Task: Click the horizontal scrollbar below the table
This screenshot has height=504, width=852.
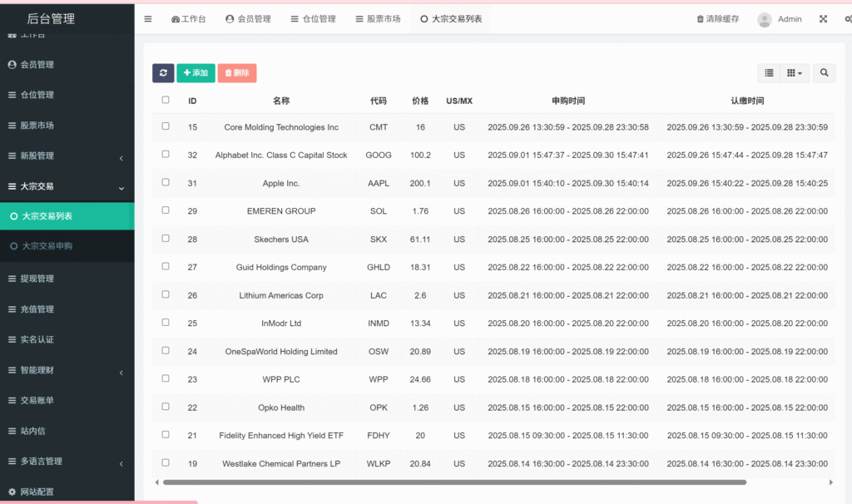Action: (454, 482)
